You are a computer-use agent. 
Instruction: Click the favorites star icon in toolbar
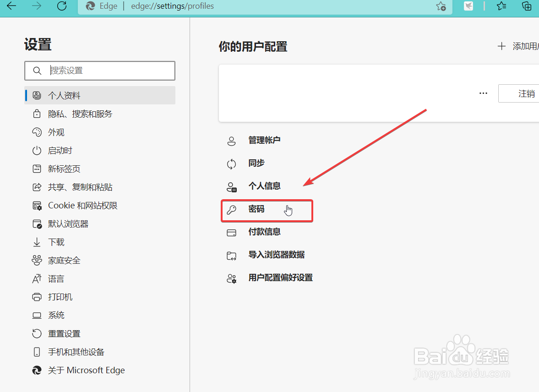point(501,6)
